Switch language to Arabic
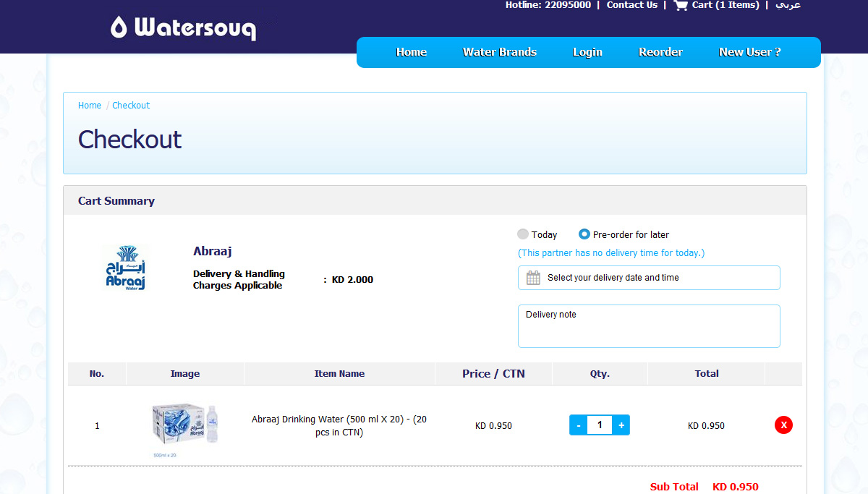The width and height of the screenshot is (868, 494). tap(788, 5)
